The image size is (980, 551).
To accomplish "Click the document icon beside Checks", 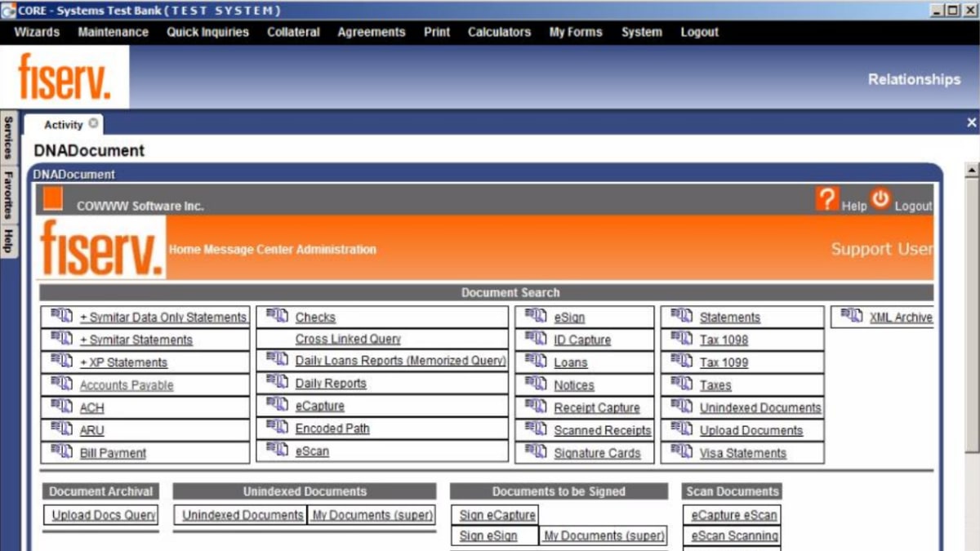I will click(x=277, y=316).
